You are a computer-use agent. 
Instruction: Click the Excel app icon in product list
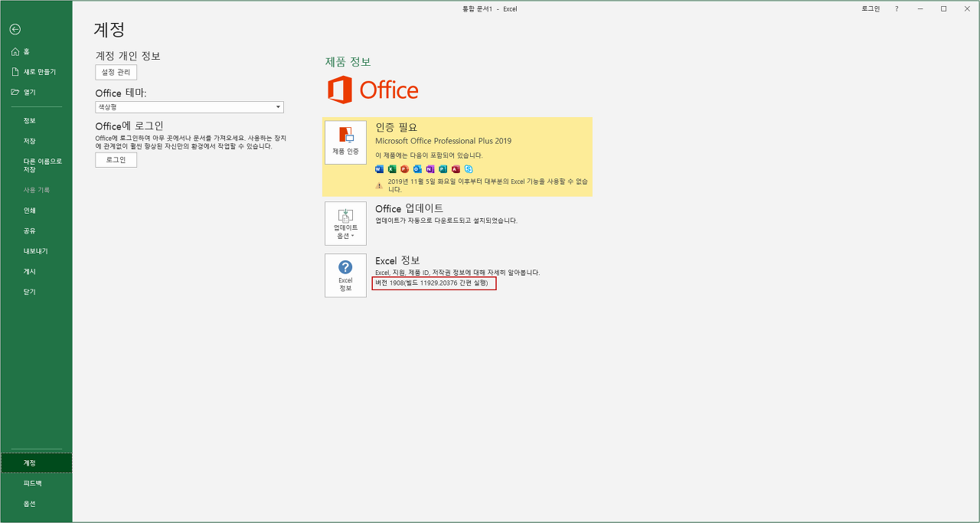click(x=392, y=169)
